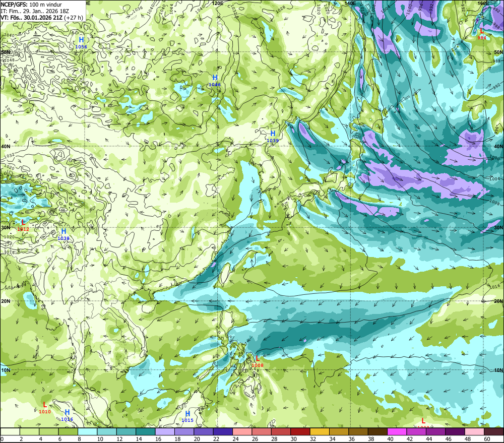This screenshot has width=504, height=443.
Task: Click the VT: Fös. 30.01.2026 21Z (+27 h) line
Action: 42,17
